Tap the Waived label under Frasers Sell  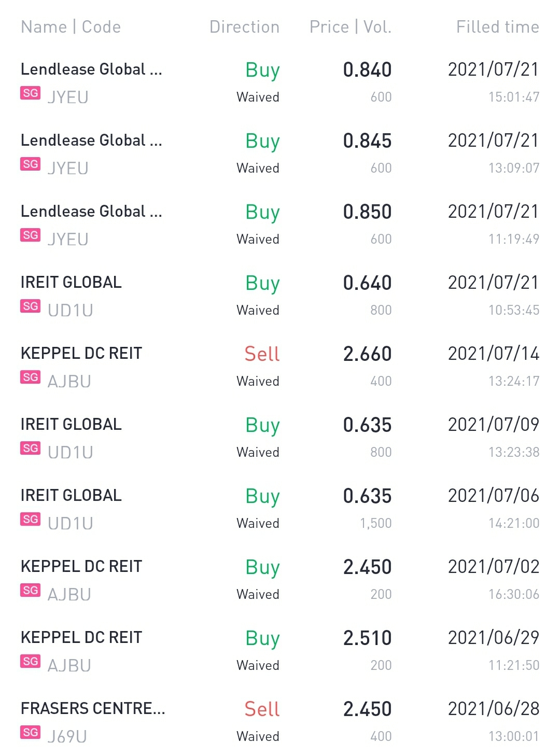coord(258,736)
